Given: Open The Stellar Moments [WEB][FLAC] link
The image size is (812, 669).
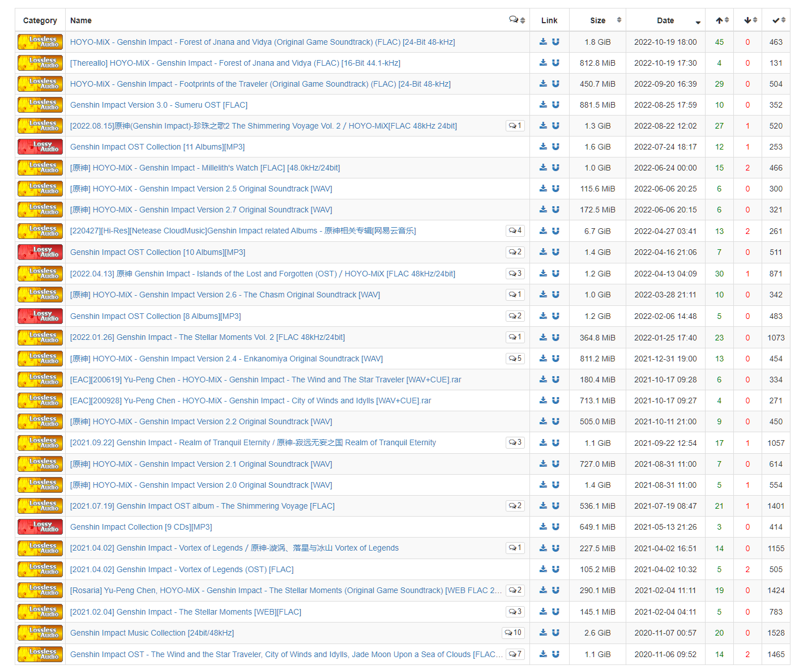Looking at the screenshot, I should coord(186,612).
